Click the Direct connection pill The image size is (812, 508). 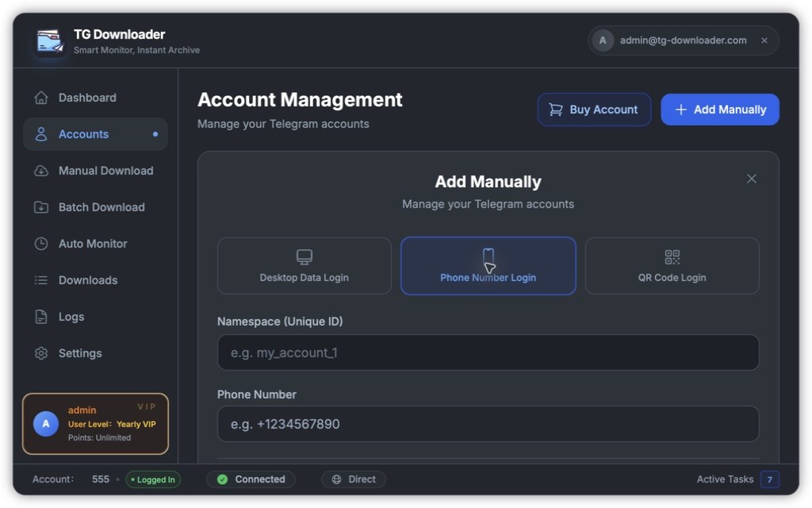354,479
